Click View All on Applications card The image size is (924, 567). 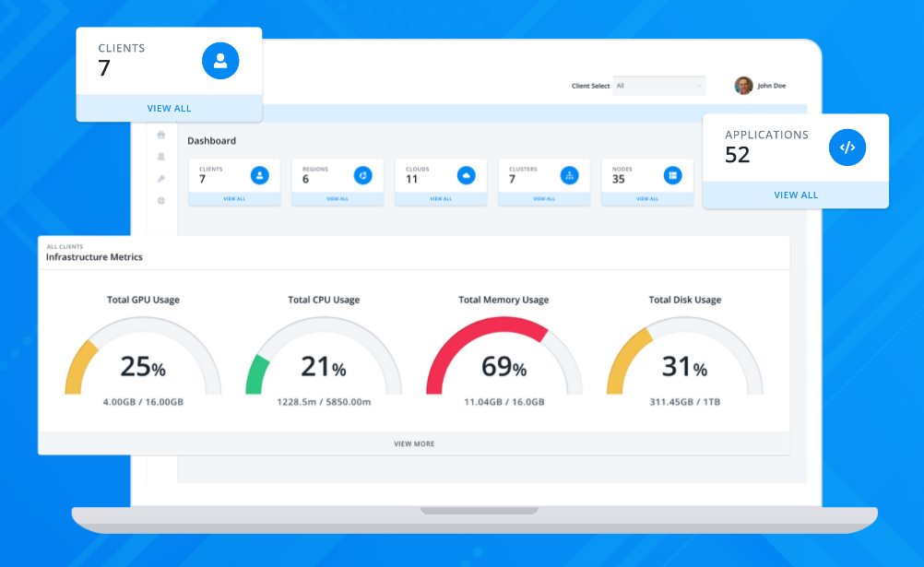(x=796, y=195)
